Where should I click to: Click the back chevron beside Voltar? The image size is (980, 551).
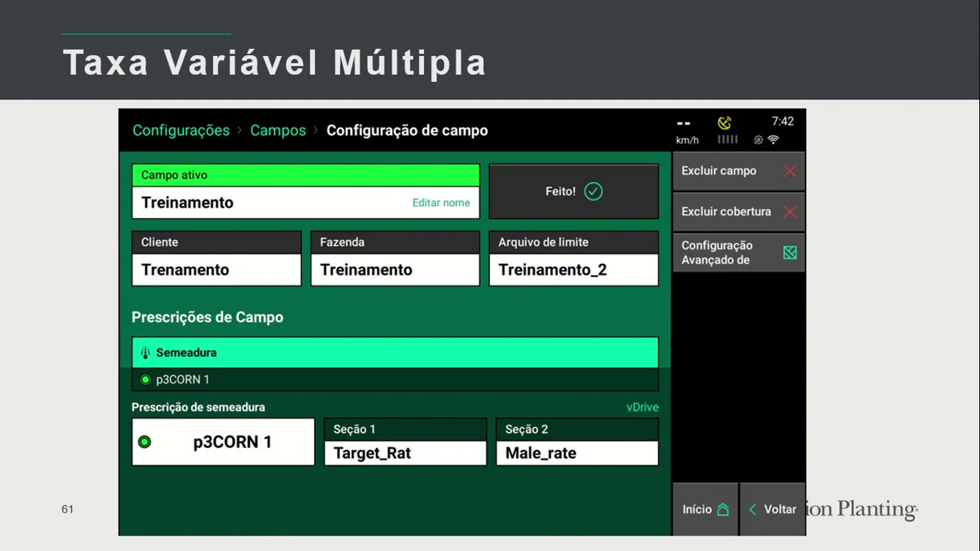click(753, 510)
